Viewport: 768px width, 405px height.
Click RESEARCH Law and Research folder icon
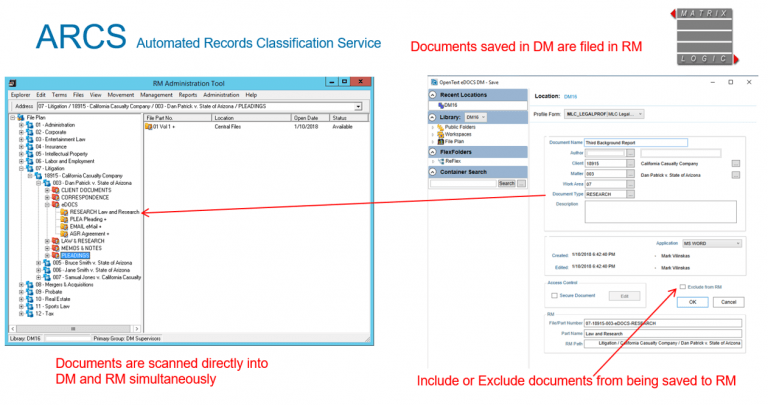pyautogui.click(x=64, y=212)
